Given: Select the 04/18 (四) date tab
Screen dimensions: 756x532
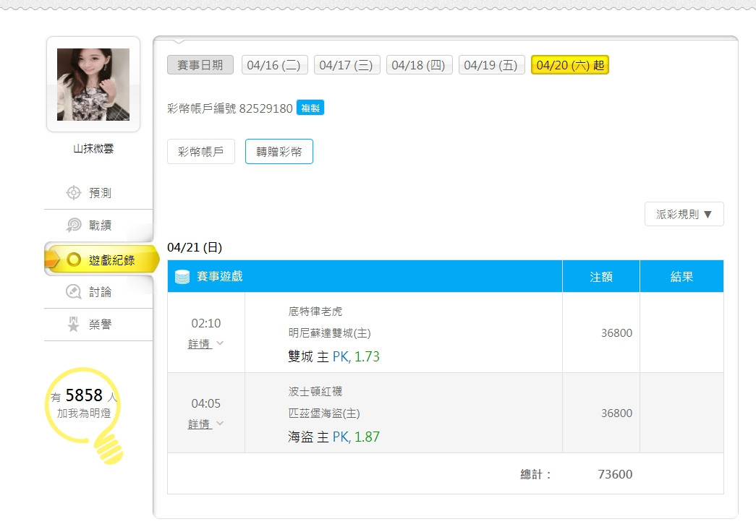Looking at the screenshot, I should click(419, 65).
